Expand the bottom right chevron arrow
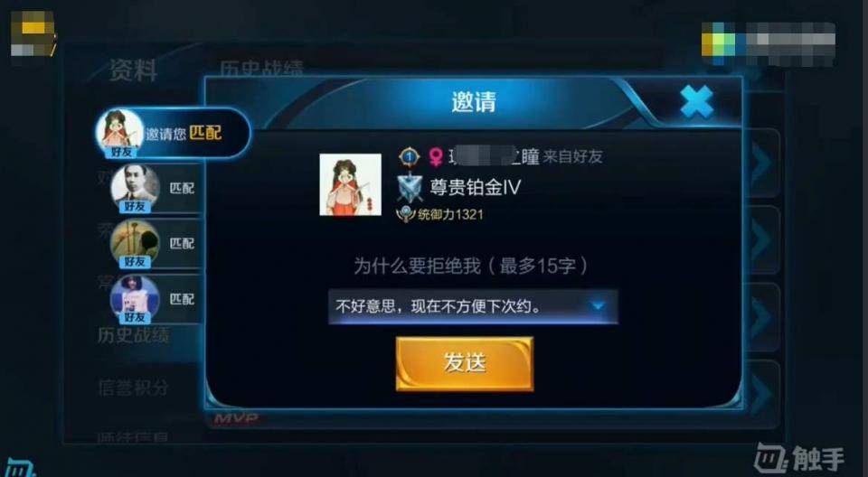This screenshot has width=868, height=477. coord(763,394)
